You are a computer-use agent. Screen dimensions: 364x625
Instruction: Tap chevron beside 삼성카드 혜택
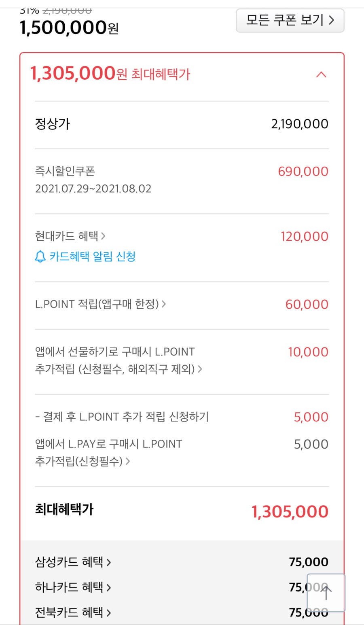[108, 562]
